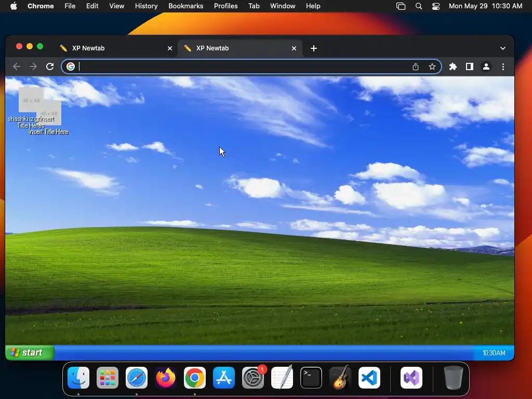Share this page via the share icon
This screenshot has height=399, width=532.
click(x=416, y=66)
